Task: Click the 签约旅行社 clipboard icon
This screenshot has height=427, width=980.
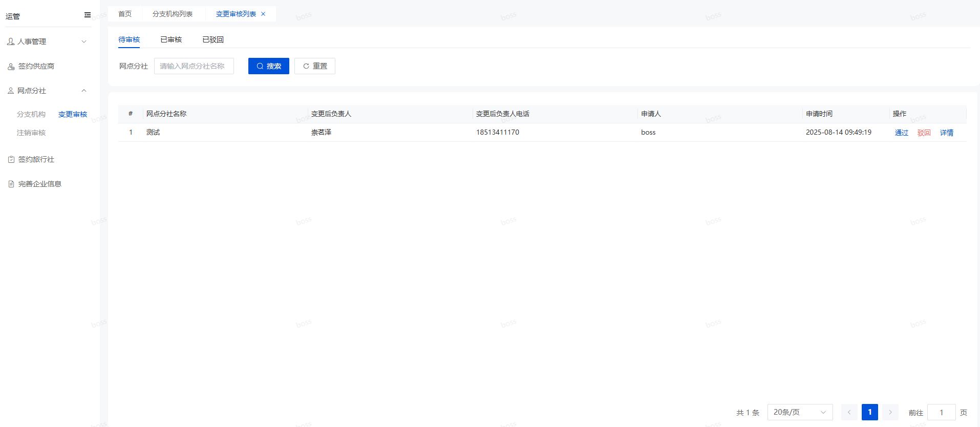Action: 11,159
